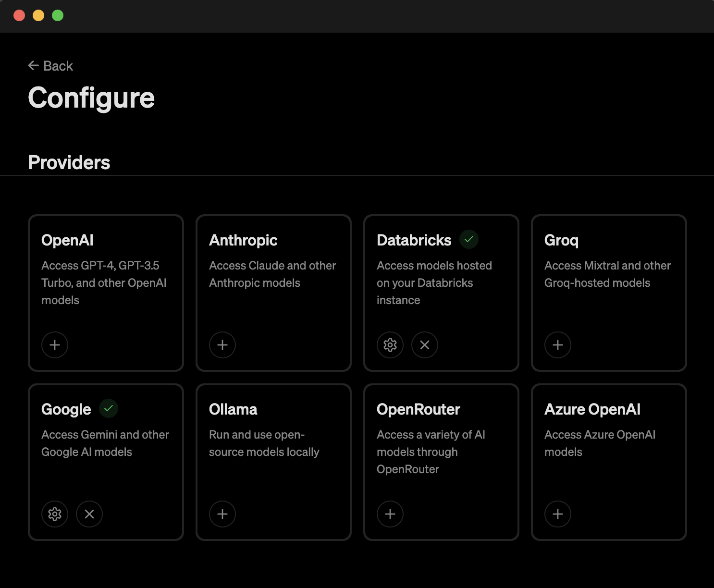The height and width of the screenshot is (588, 714).
Task: Remove Databricks provider with X icon
Action: [425, 345]
